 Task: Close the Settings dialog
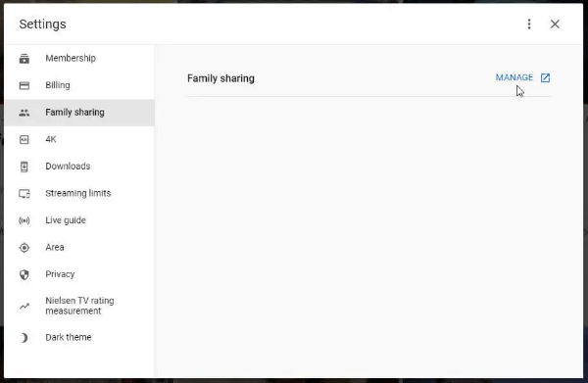(x=555, y=24)
